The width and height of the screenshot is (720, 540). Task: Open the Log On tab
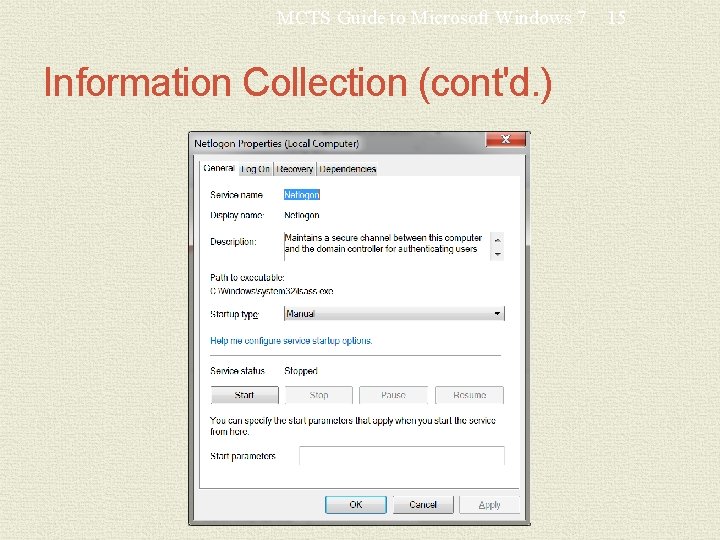(255, 169)
